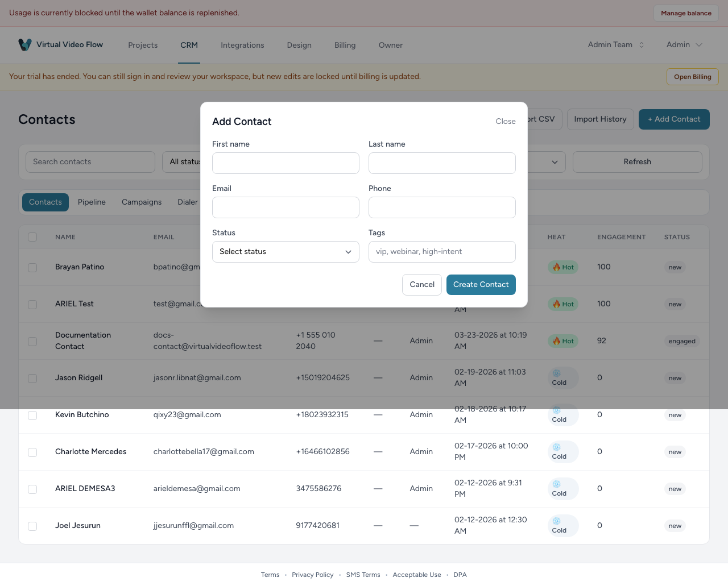This screenshot has width=728, height=586.
Task: Open the SMS Terms footer link
Action: [363, 575]
